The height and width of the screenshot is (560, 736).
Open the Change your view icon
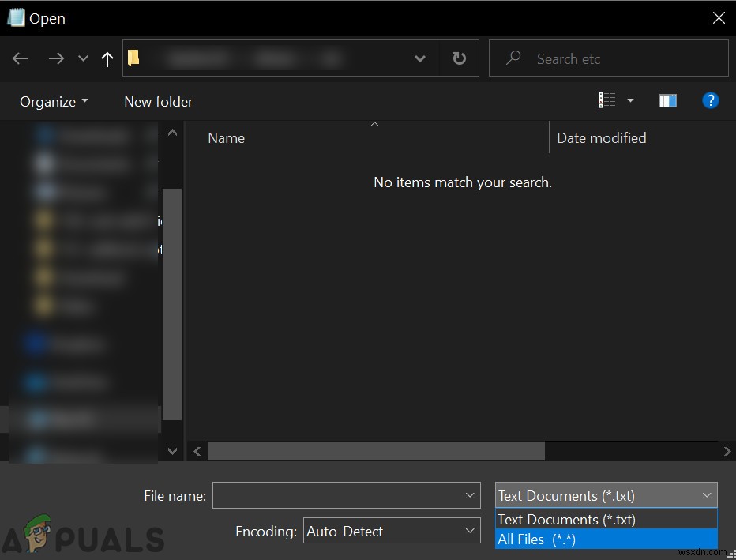(607, 100)
